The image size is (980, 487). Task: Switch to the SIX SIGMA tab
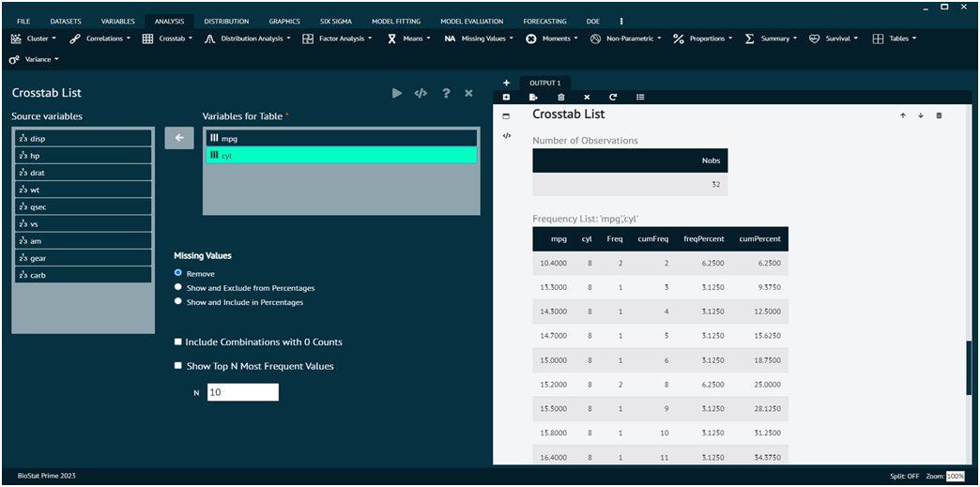[x=336, y=22]
